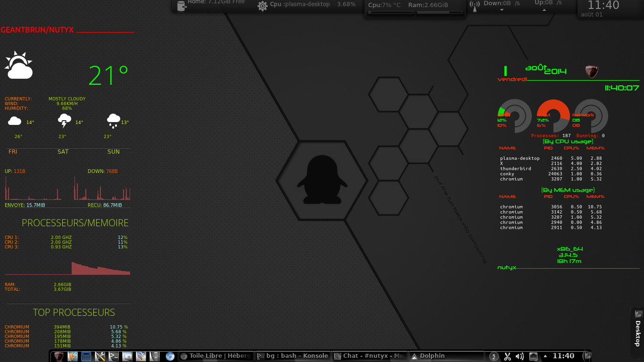Launch the fox-icon app in taskbar

(72, 356)
